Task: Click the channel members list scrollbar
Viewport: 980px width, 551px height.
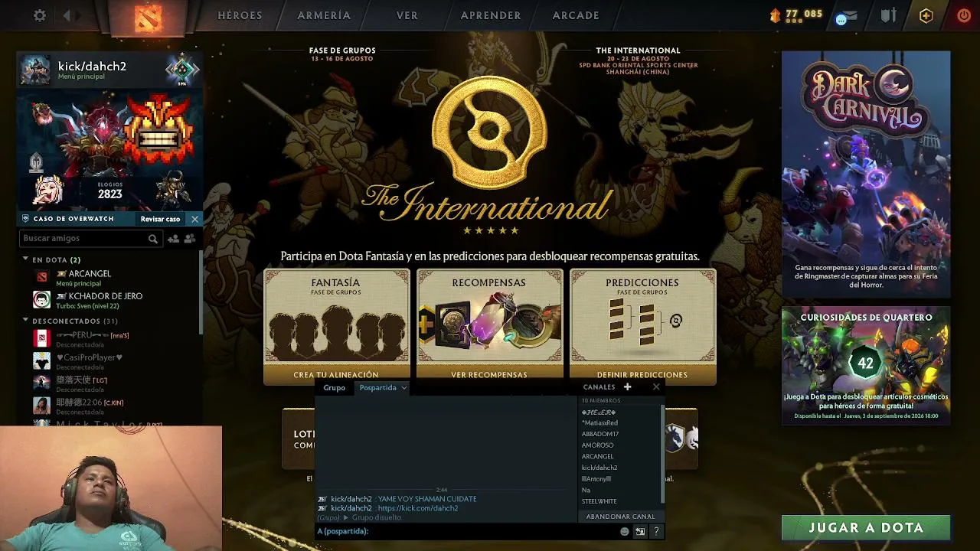Action: pos(662,453)
